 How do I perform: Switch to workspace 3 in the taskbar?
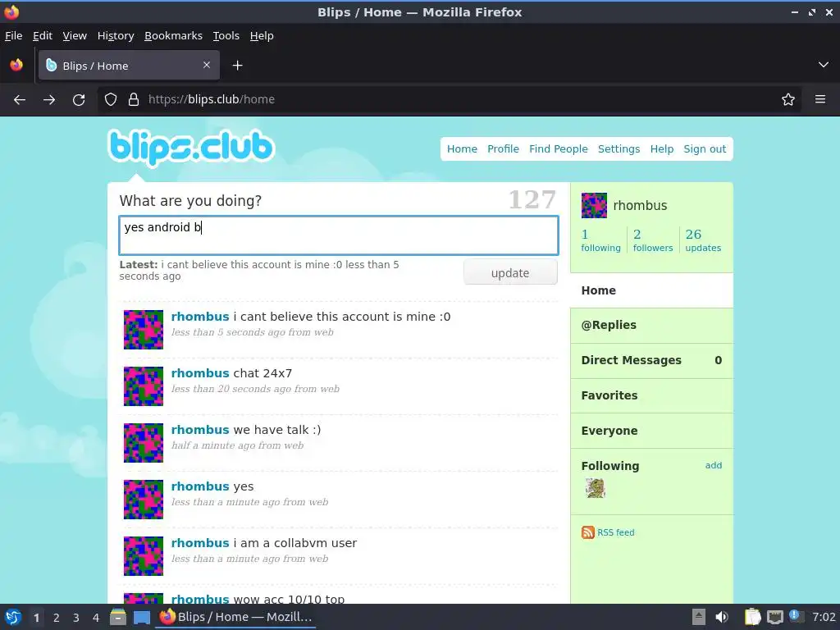(76, 618)
